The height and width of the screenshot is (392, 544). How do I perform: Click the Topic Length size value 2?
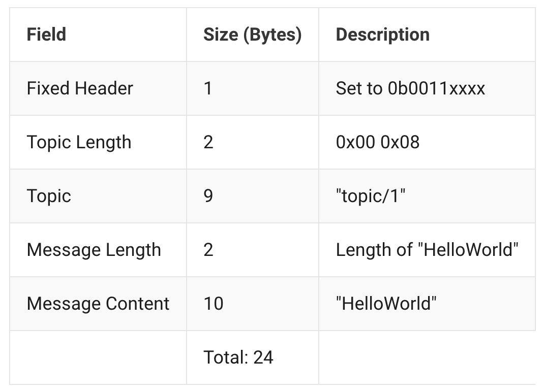[208, 142]
